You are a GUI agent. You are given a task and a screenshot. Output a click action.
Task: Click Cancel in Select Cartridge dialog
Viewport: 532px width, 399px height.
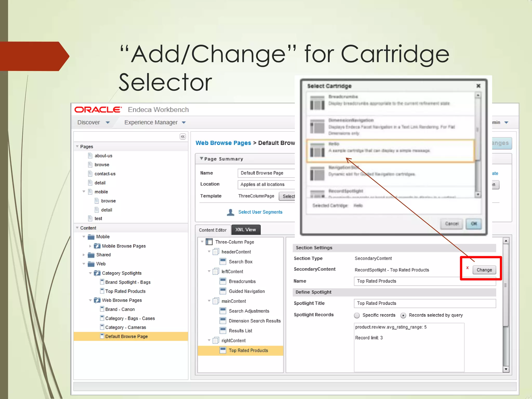pyautogui.click(x=452, y=224)
